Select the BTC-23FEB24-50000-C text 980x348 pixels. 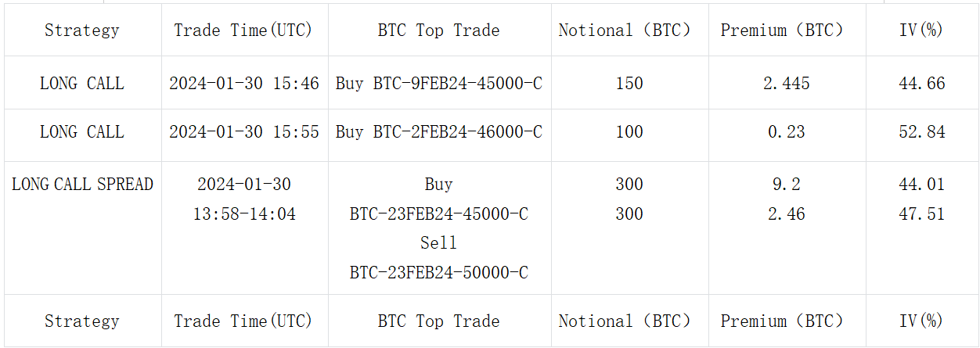(x=439, y=273)
